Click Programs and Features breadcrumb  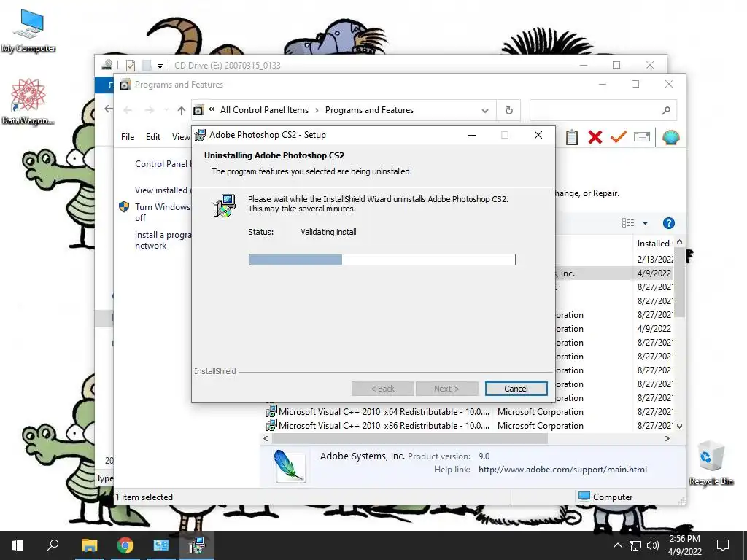(369, 110)
